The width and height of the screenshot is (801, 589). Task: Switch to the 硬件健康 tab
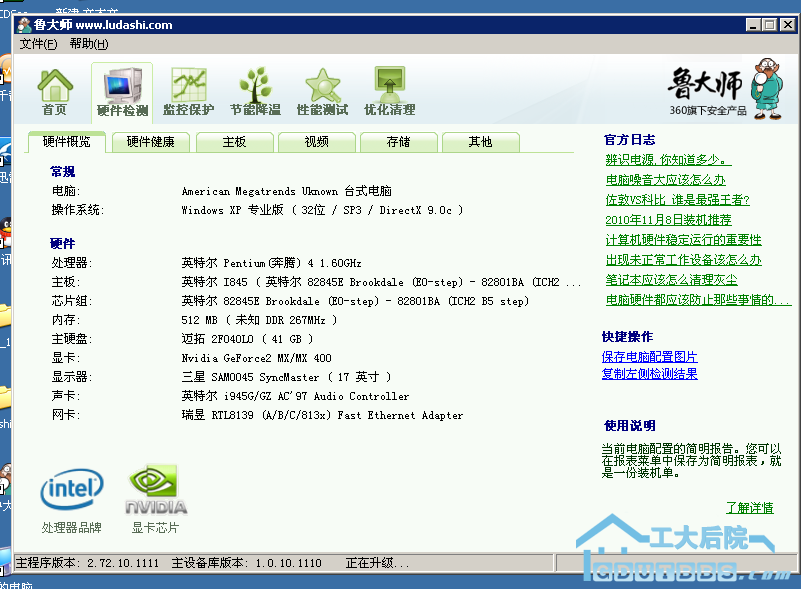(x=151, y=142)
